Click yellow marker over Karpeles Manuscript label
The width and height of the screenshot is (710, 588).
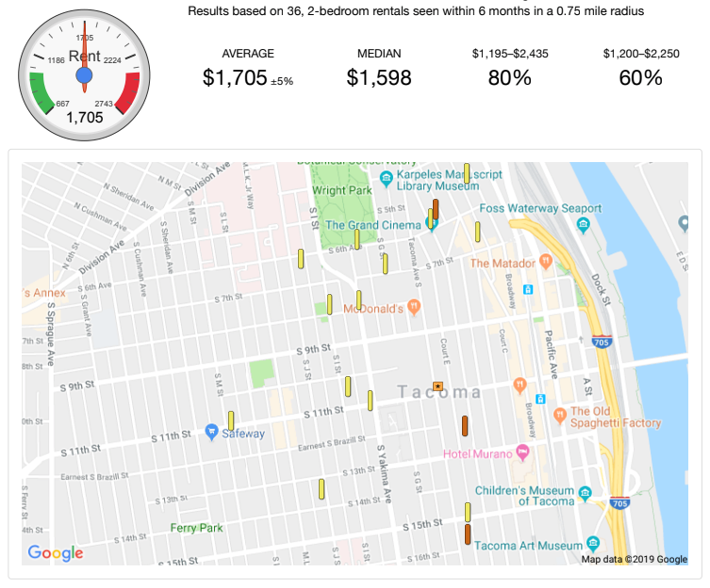[467, 173]
